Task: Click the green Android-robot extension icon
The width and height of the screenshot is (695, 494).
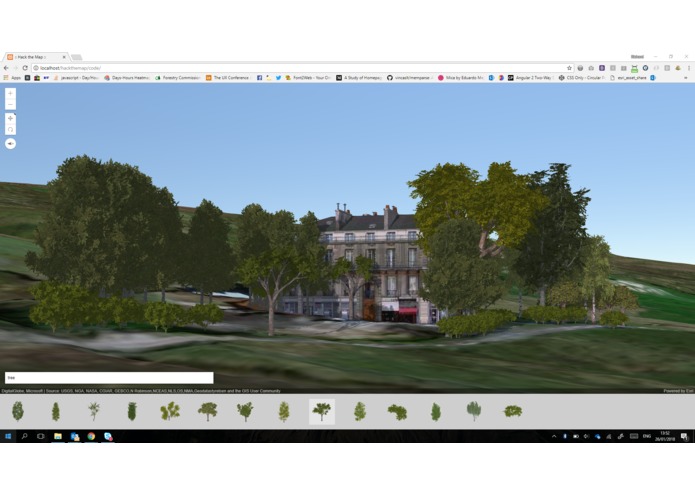Action: tap(634, 68)
